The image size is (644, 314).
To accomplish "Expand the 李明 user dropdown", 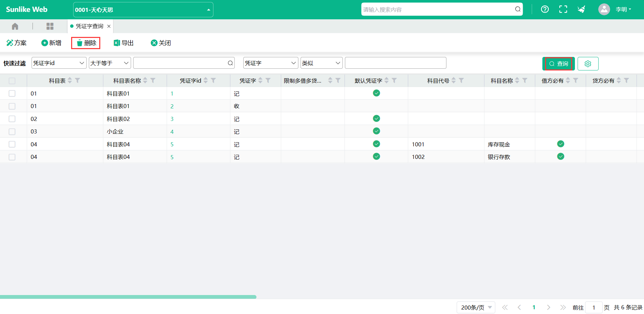I will tap(623, 9).
